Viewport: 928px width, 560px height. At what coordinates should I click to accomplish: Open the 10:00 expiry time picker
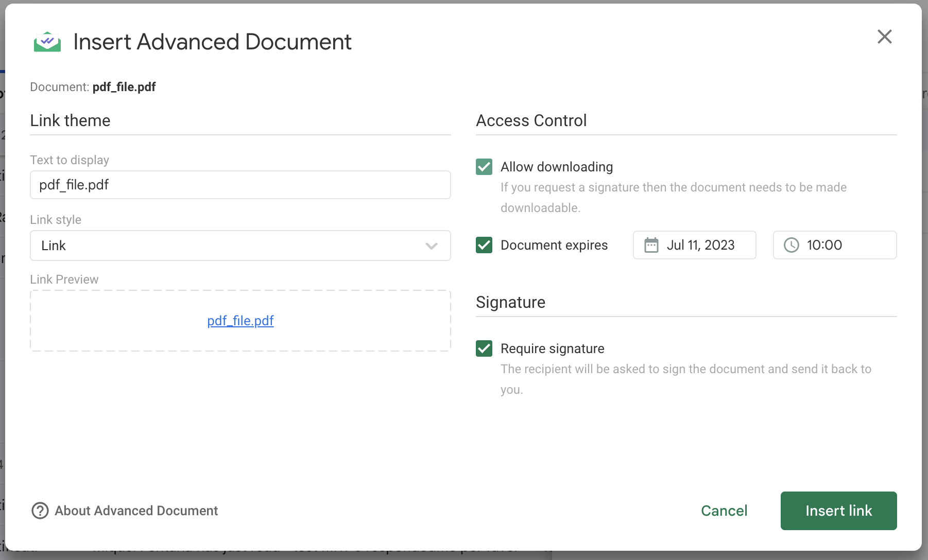tap(834, 245)
